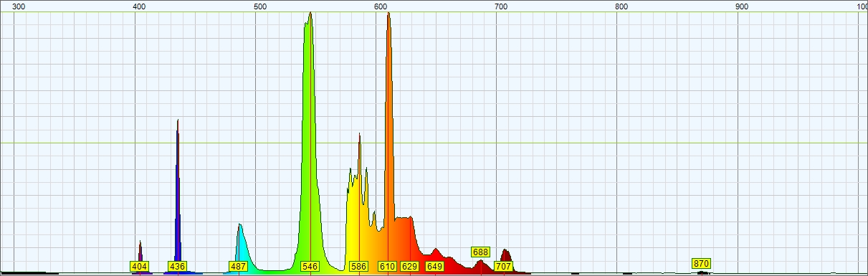Click the 629 wavelength label

(409, 266)
